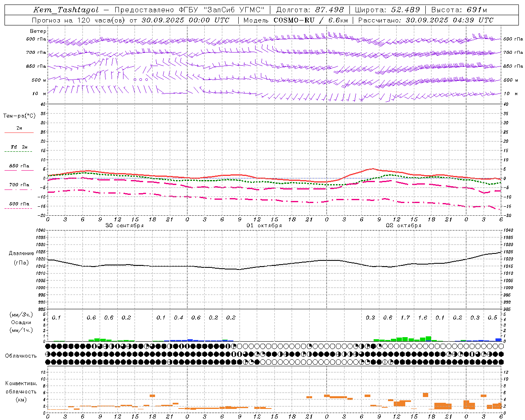Image resolution: width=525 pixels, height=420 pixels.
Task: Click the 'Ветер' wind panel label
Action: tap(38, 31)
